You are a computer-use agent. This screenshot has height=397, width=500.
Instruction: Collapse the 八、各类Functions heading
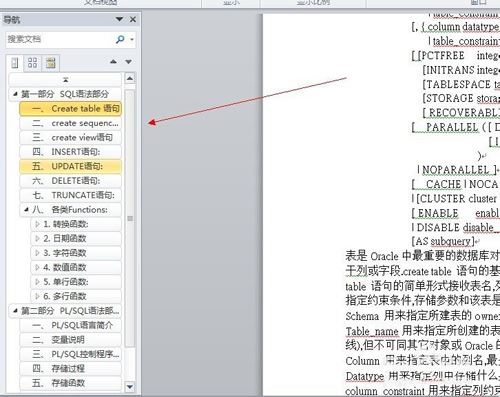(26, 210)
